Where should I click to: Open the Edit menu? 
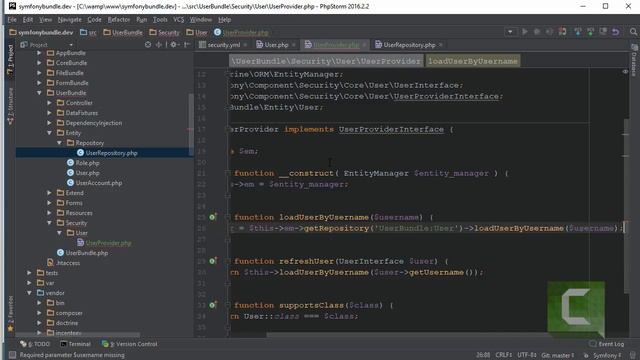(28, 20)
